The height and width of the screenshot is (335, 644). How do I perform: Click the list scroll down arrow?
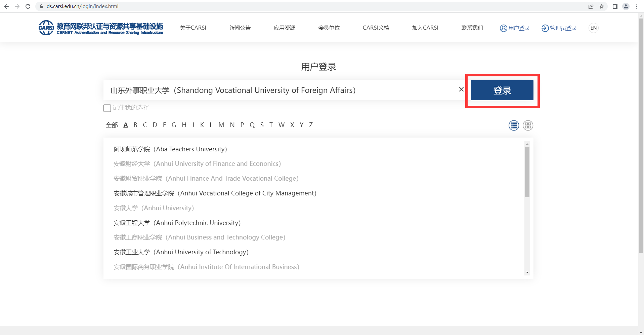click(527, 272)
